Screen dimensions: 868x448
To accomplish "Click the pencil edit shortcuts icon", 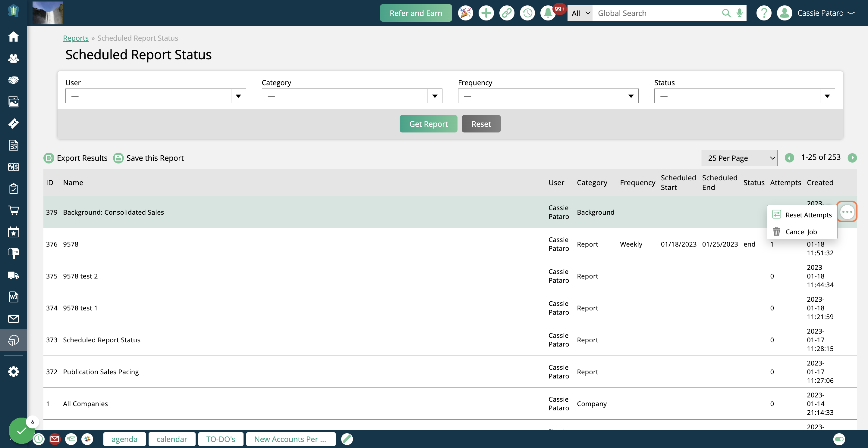I will click(x=347, y=439).
